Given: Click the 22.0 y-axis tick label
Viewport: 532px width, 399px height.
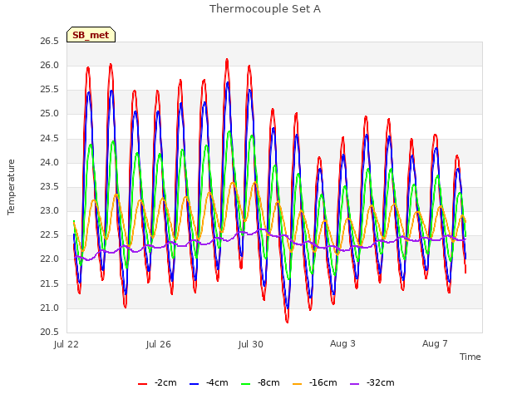Looking at the screenshot, I should click(50, 259).
